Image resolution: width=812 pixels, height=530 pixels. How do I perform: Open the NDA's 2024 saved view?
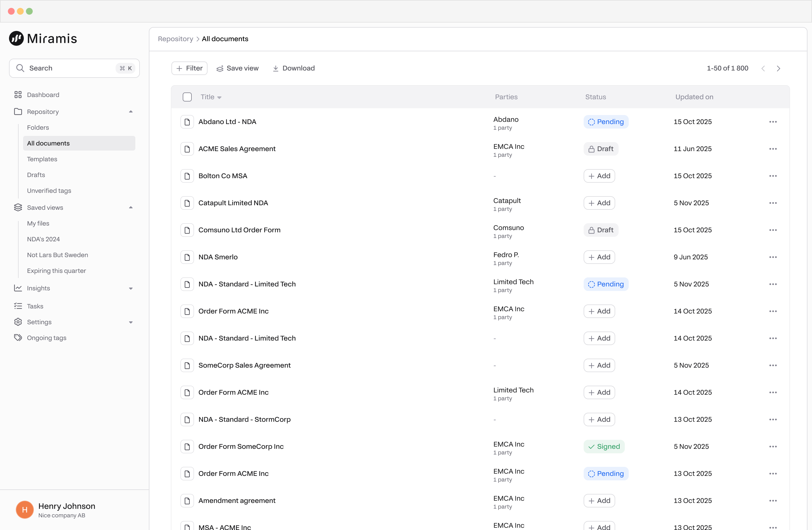click(x=43, y=239)
